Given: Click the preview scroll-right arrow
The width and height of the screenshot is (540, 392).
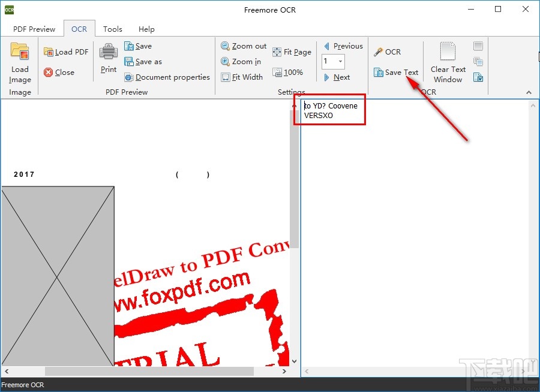Looking at the screenshot, I should [x=284, y=372].
